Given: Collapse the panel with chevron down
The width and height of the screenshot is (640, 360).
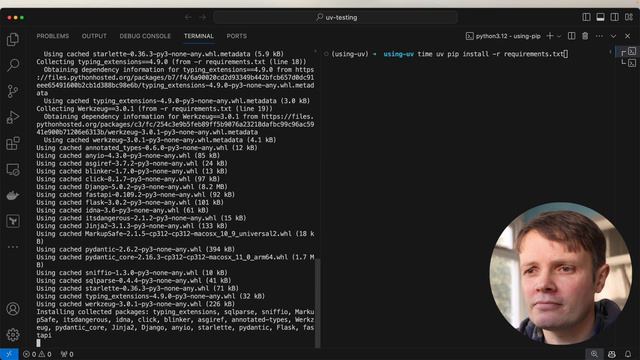Looking at the screenshot, I should tap(613, 36).
